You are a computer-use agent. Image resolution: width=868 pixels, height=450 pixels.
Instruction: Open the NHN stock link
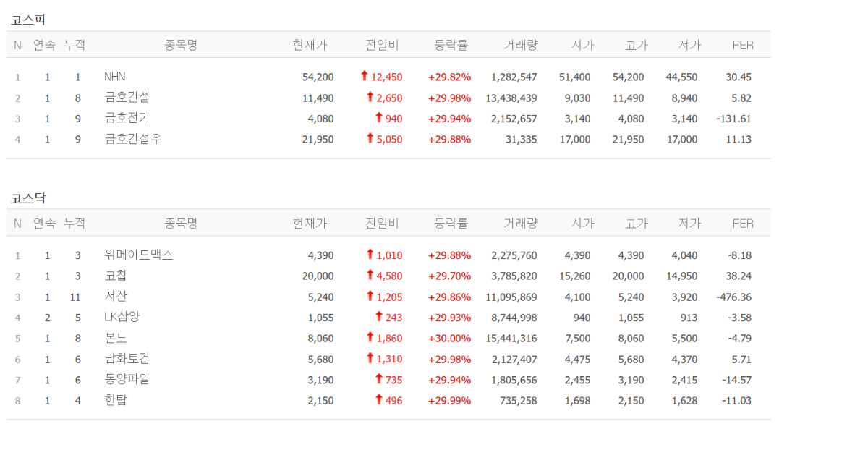[114, 77]
